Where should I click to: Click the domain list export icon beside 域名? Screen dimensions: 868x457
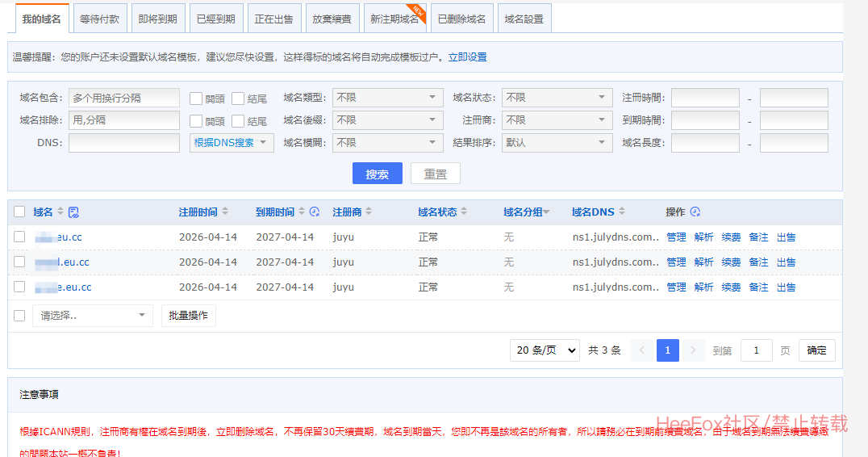[73, 212]
